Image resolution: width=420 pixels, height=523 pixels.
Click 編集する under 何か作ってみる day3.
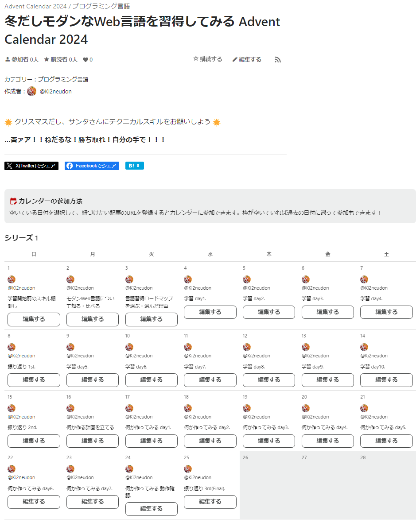pos(269,441)
